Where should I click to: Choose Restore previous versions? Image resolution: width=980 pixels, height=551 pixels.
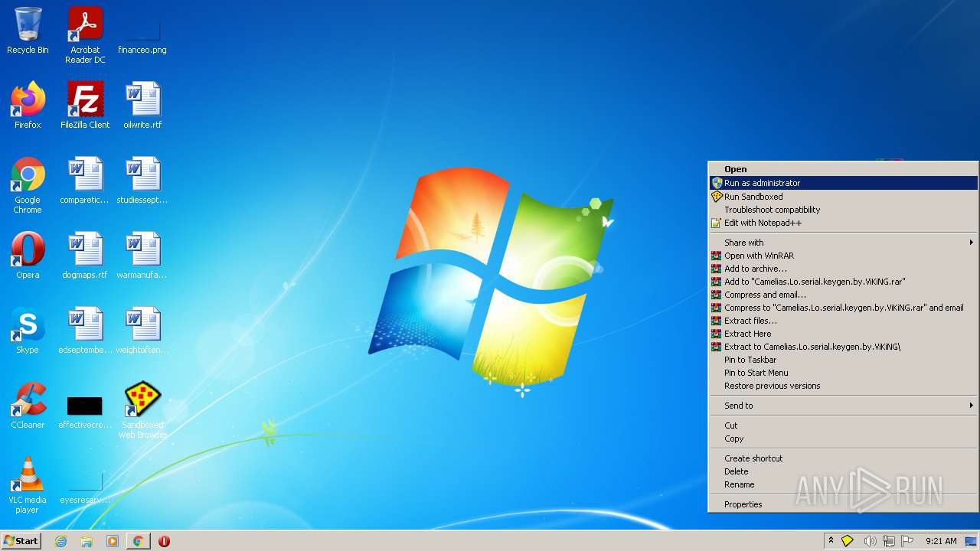843,386
